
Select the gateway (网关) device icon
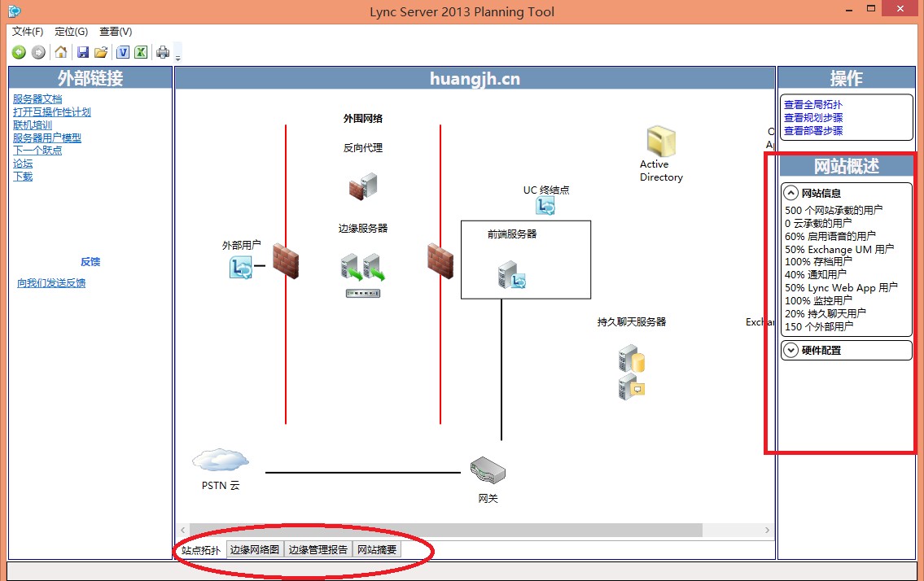(x=488, y=470)
